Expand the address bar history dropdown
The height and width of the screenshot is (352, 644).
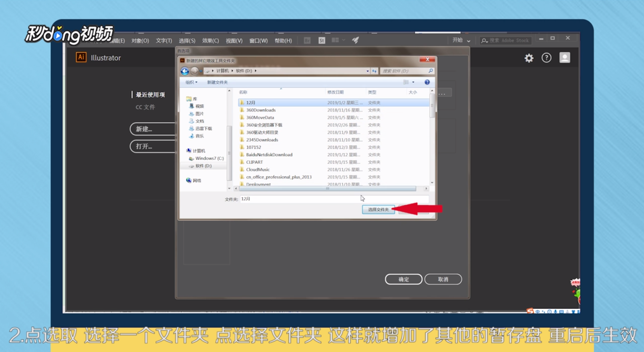(367, 71)
